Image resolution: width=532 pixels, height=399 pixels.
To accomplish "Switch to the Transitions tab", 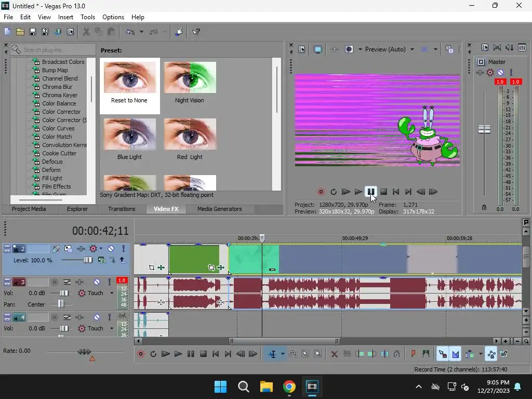I will (122, 209).
